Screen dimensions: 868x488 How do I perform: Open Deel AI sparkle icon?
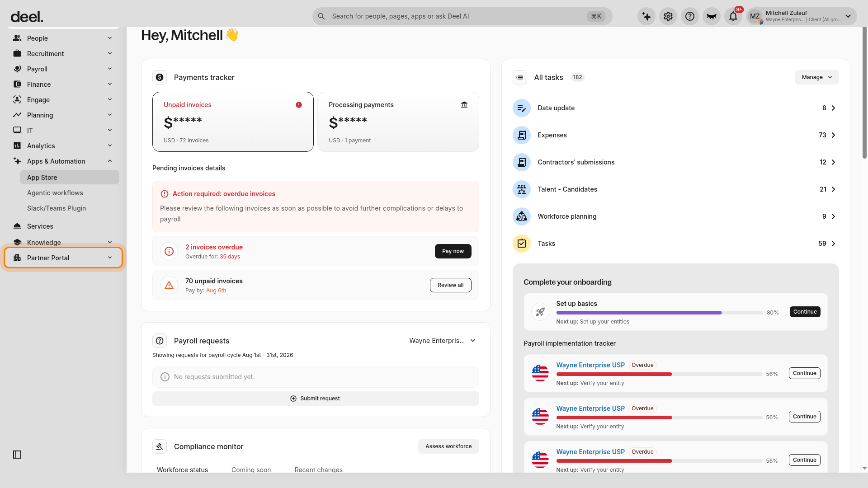click(x=646, y=16)
